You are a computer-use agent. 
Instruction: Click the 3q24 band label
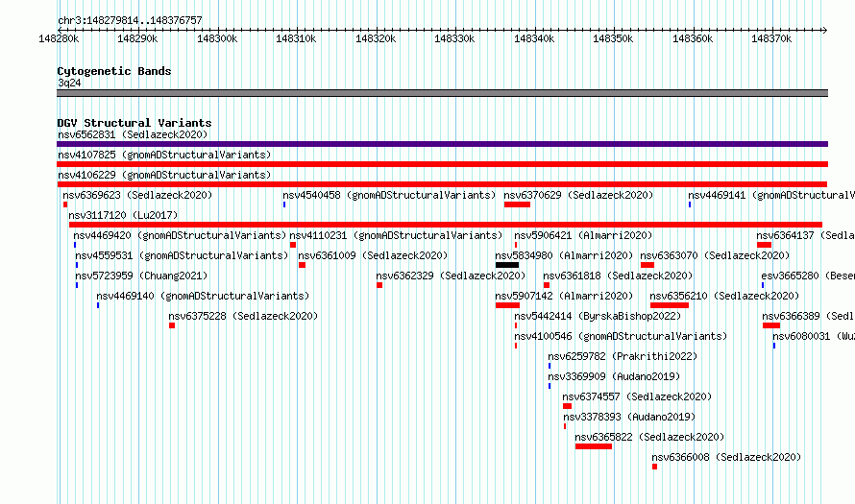pyautogui.click(x=69, y=83)
